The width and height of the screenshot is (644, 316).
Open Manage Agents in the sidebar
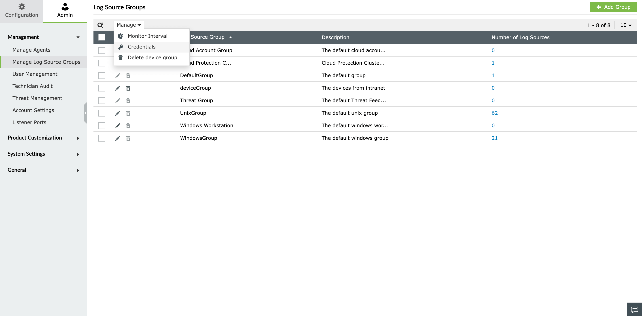click(x=32, y=50)
